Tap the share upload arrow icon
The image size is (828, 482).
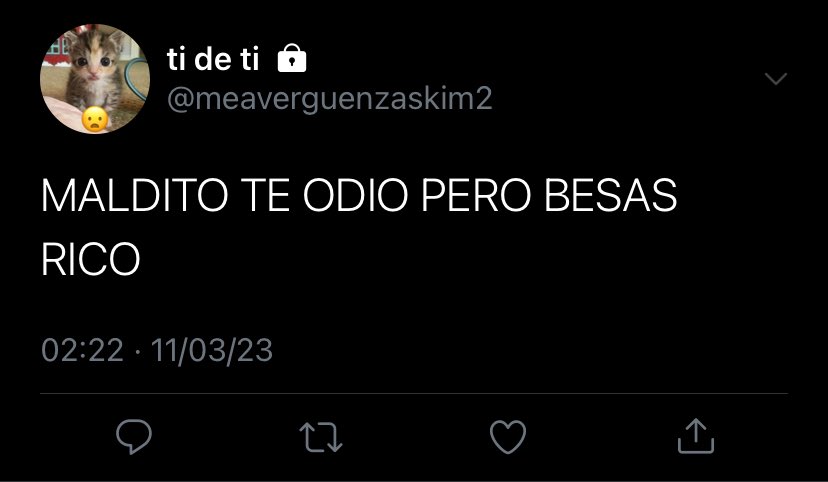pos(696,436)
